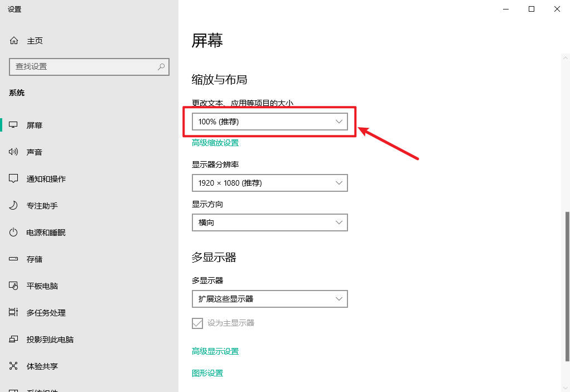Viewport: 570px width, 392px height.
Task: Click the drive icon for 存储
Action: coord(13,259)
